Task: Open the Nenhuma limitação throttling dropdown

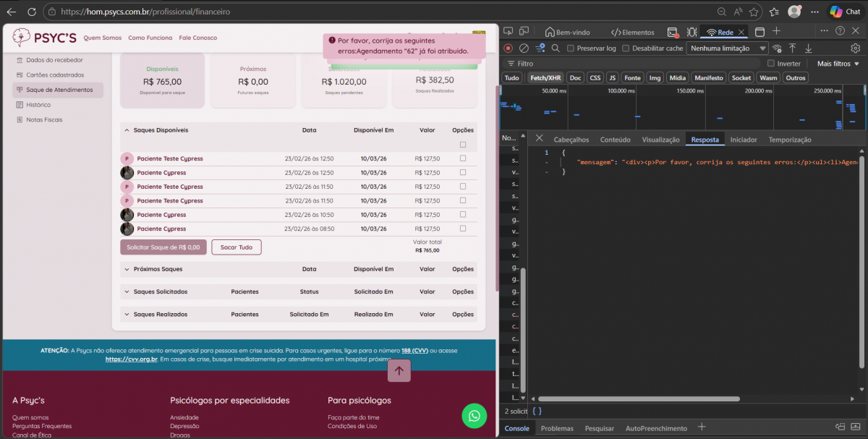Action: (x=728, y=48)
